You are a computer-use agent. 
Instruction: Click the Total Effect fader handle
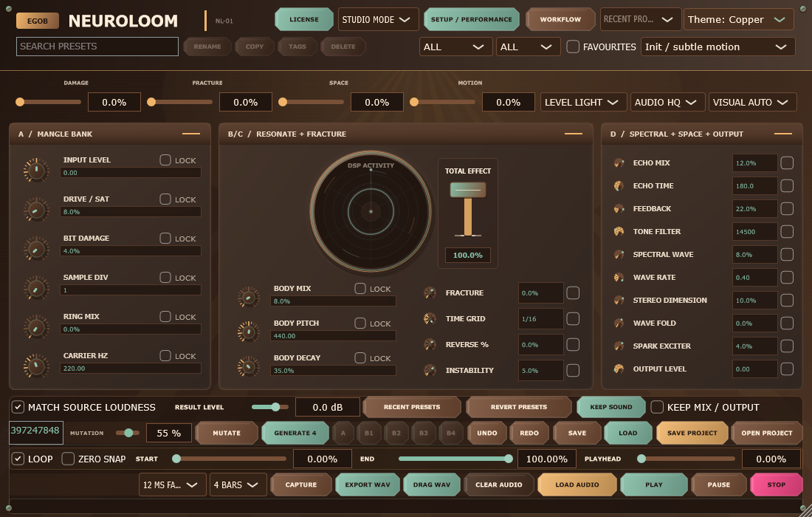tap(467, 190)
